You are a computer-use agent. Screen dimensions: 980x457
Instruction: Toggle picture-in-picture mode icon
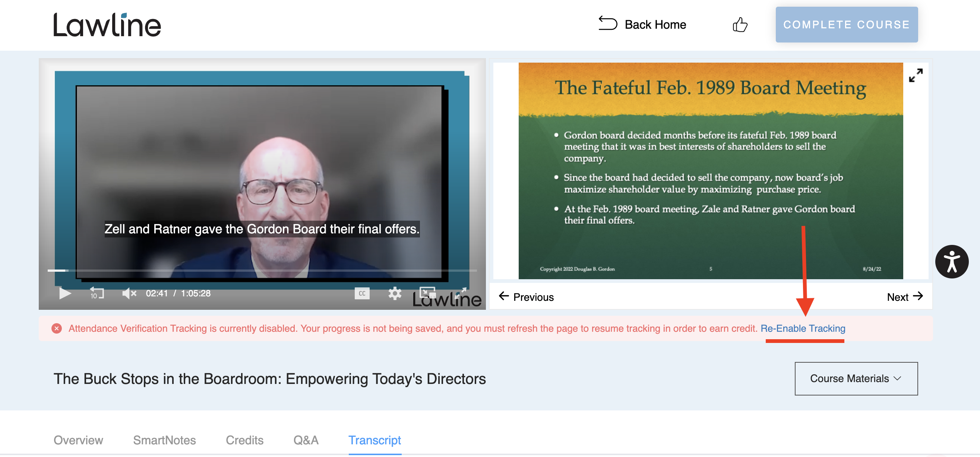click(x=428, y=293)
